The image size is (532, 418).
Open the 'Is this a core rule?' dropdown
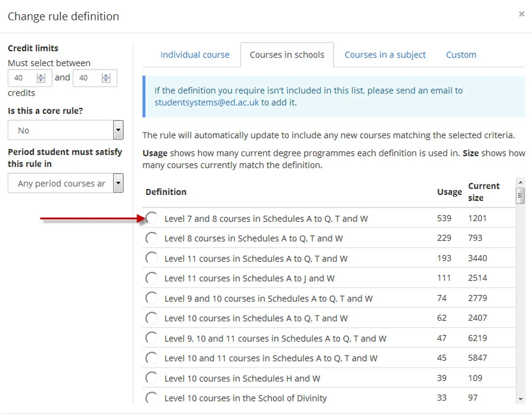(65, 130)
